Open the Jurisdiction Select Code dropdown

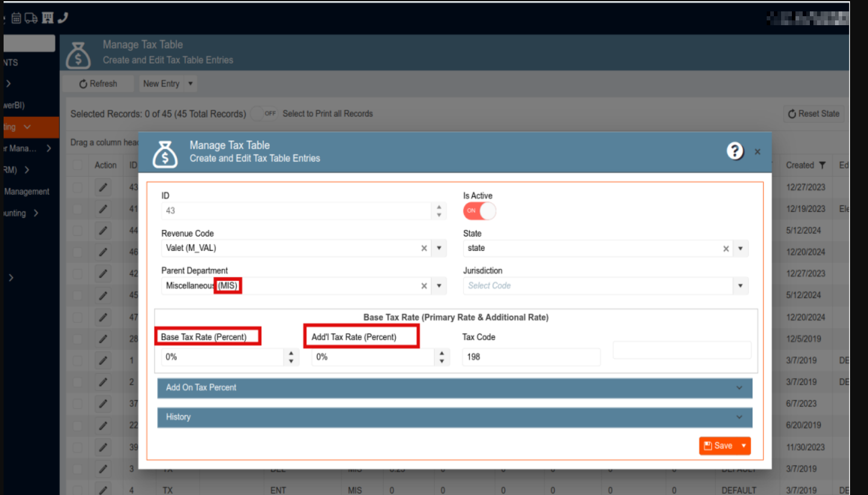[741, 286]
